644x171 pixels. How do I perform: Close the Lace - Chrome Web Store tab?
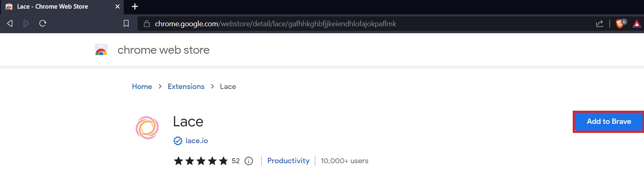click(117, 7)
